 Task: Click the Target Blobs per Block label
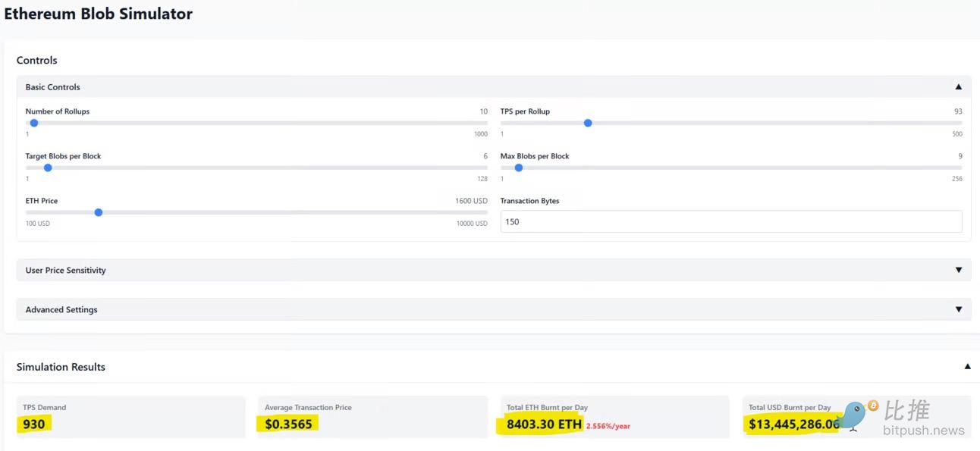coord(63,156)
